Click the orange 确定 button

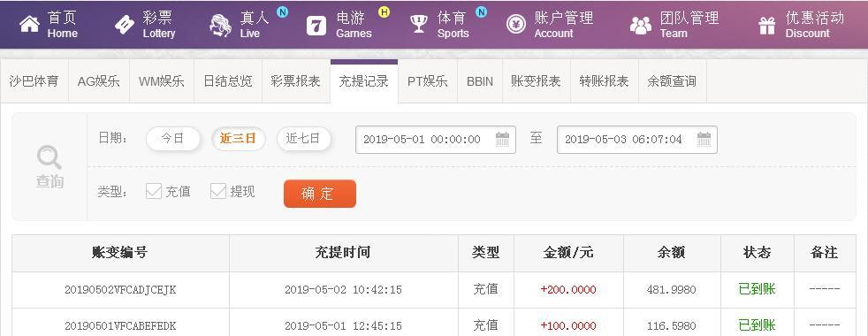point(319,194)
